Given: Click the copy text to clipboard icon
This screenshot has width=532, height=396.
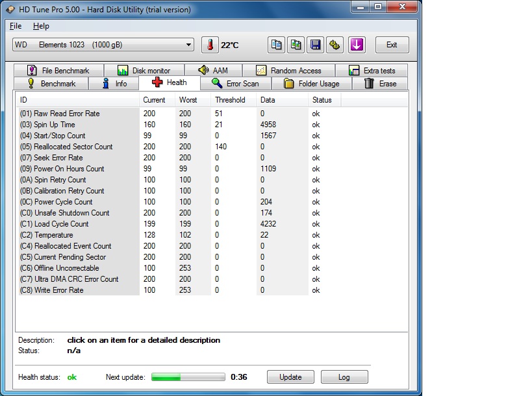Looking at the screenshot, I should tap(276, 45).
